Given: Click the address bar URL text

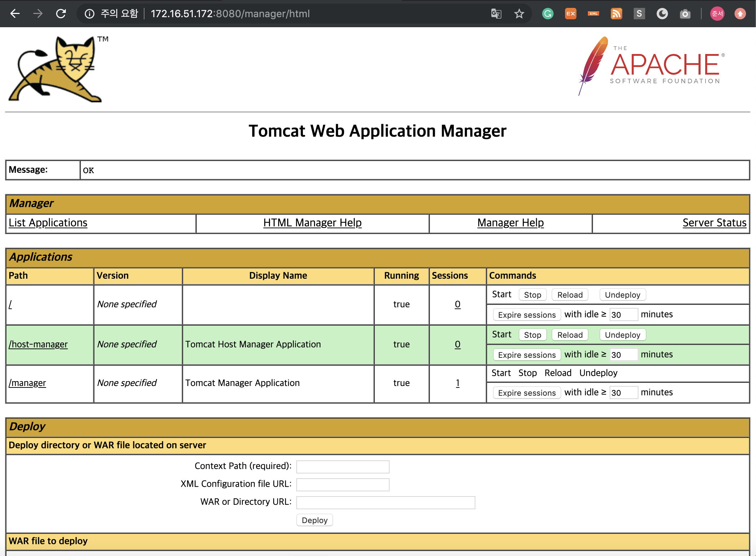Looking at the screenshot, I should coord(230,14).
